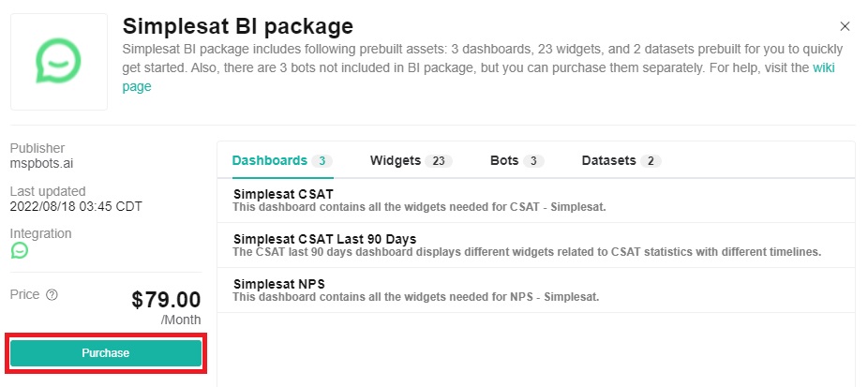Click the 23 count badge beside Widgets
Screen dimensions: 868x387
pos(438,161)
